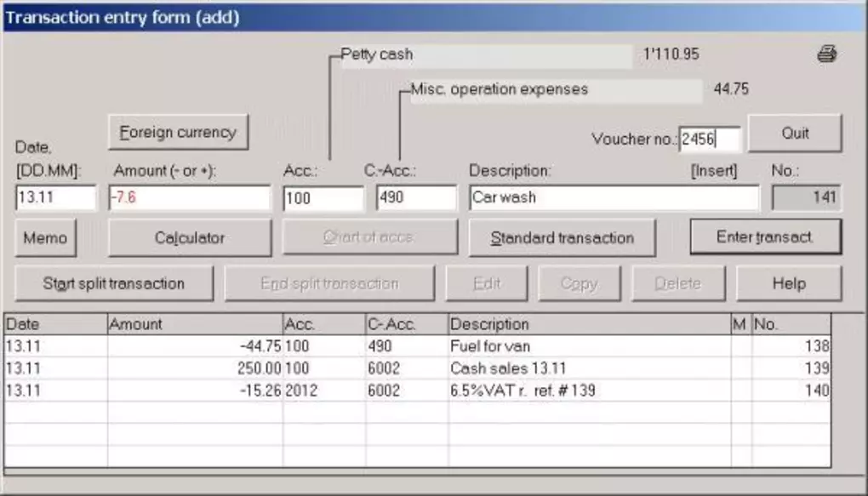This screenshot has height=496, width=868.
Task: Open the Memo for this transaction
Action: [x=45, y=238]
